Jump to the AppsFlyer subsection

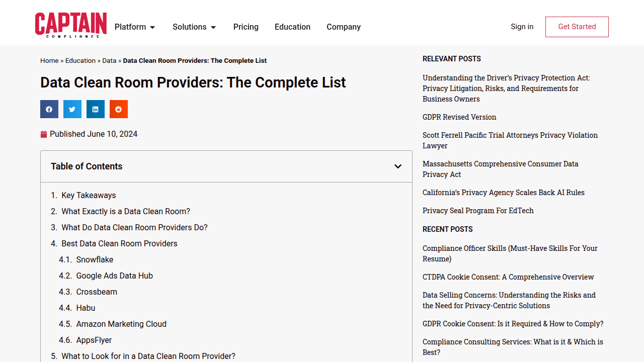94,340
